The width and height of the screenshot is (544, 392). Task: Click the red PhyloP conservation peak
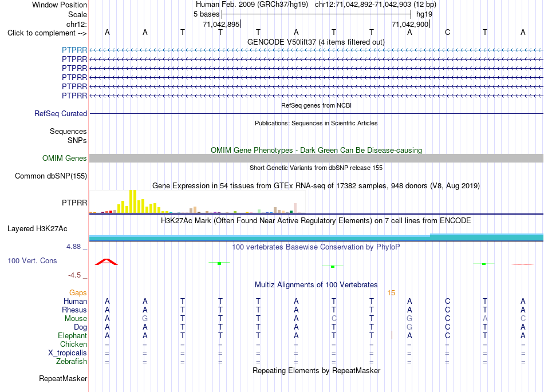pyautogui.click(x=107, y=262)
